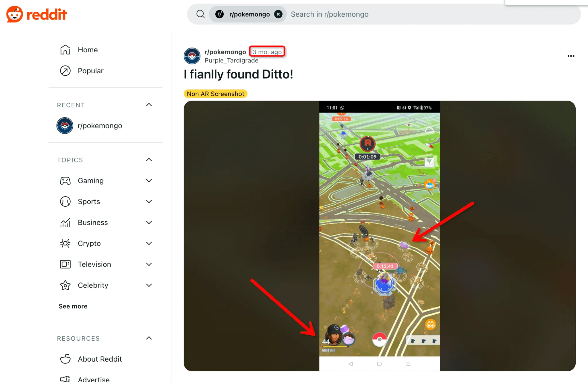Open the Home navigation menu item

[x=88, y=50]
